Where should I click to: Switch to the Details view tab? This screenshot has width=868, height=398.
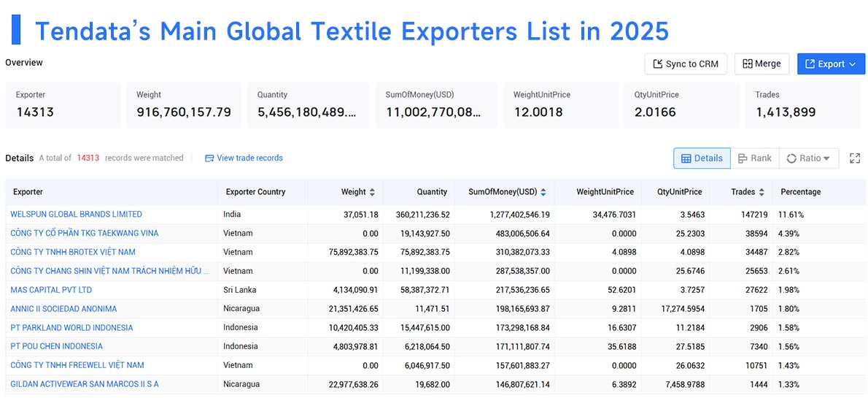[702, 158]
